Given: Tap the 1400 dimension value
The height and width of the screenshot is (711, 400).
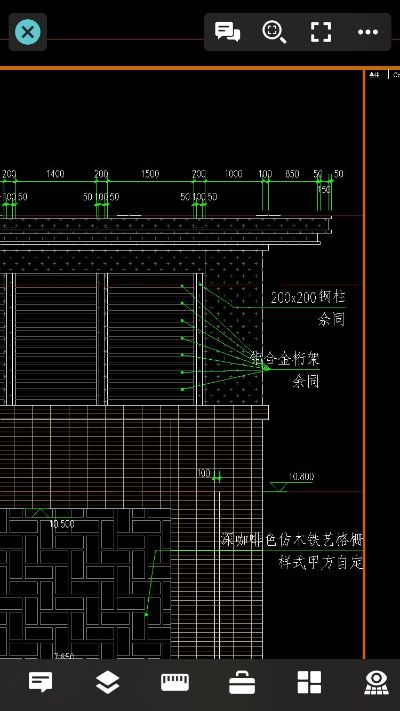Looking at the screenshot, I should click(55, 174).
